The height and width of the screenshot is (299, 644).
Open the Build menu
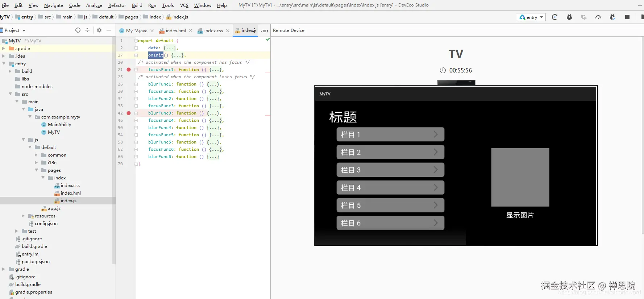pyautogui.click(x=137, y=5)
